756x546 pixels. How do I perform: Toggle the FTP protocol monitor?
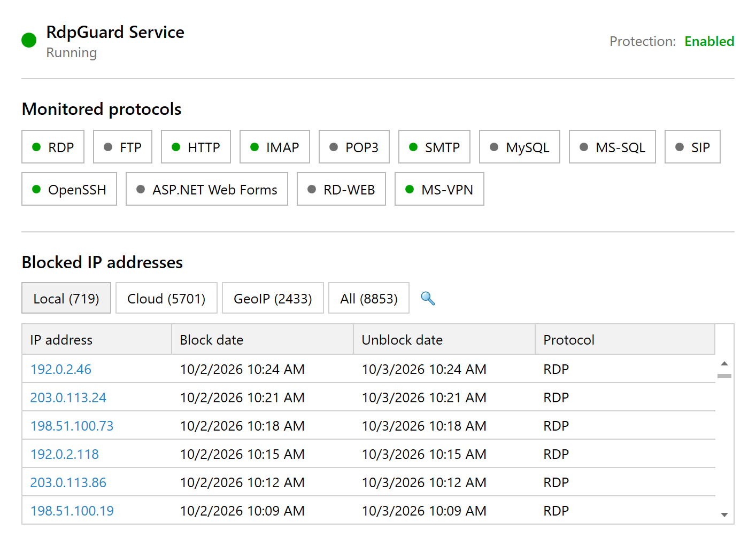(x=122, y=147)
